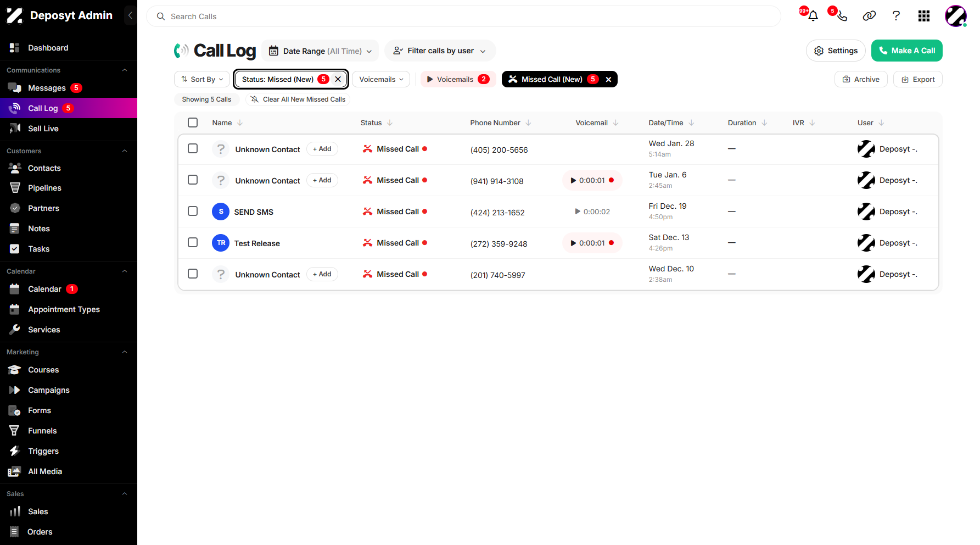Viewport: 980px width, 545px height.
Task: Add contact for (405) 200-5656
Action: click(322, 149)
